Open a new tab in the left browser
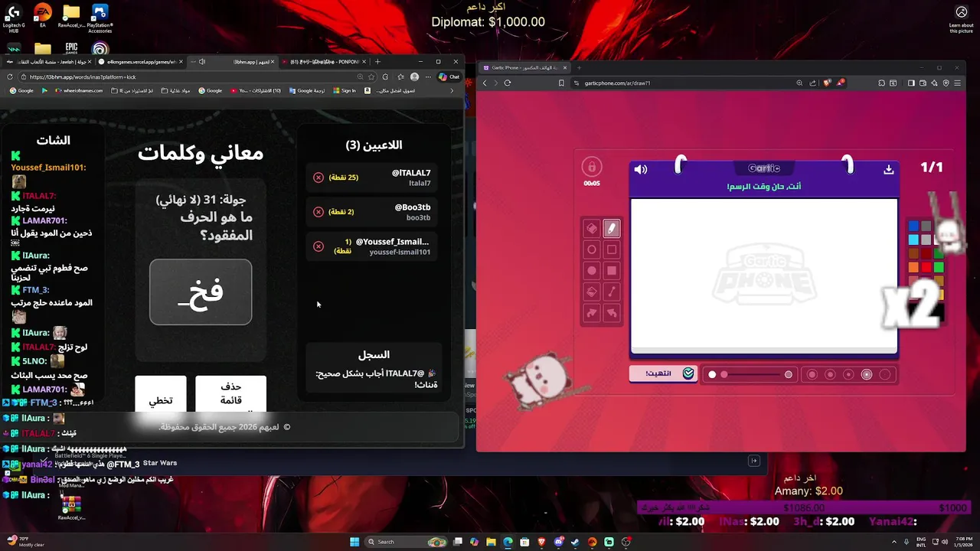This screenshot has height=551, width=980. tap(377, 61)
